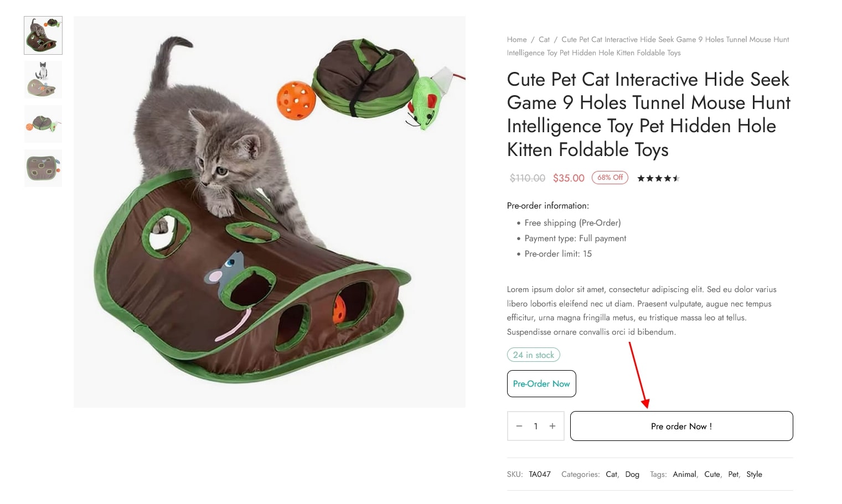This screenshot has height=504, width=842.
Task: Go to Home breadcrumb link
Action: (516, 40)
